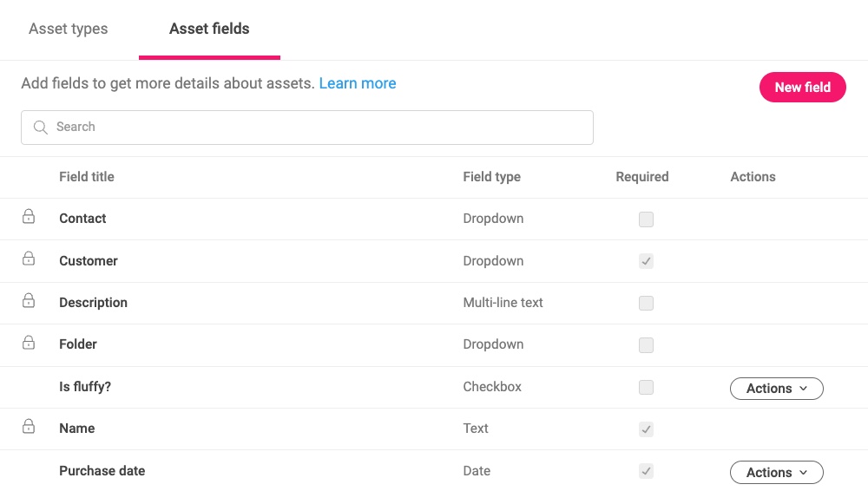Click the Folder field title
Screen dimensions: 868x491
78,344
